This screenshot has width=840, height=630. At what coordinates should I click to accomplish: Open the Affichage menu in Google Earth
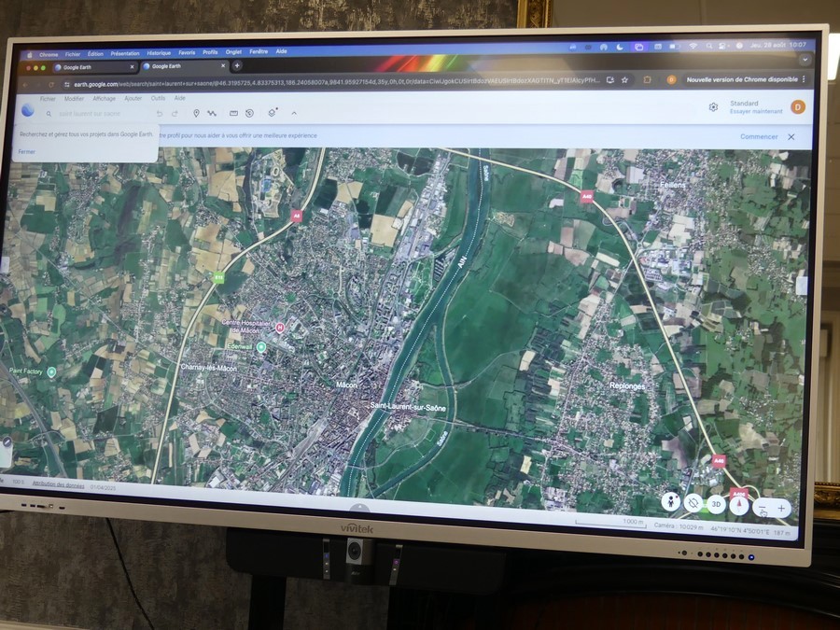104,99
